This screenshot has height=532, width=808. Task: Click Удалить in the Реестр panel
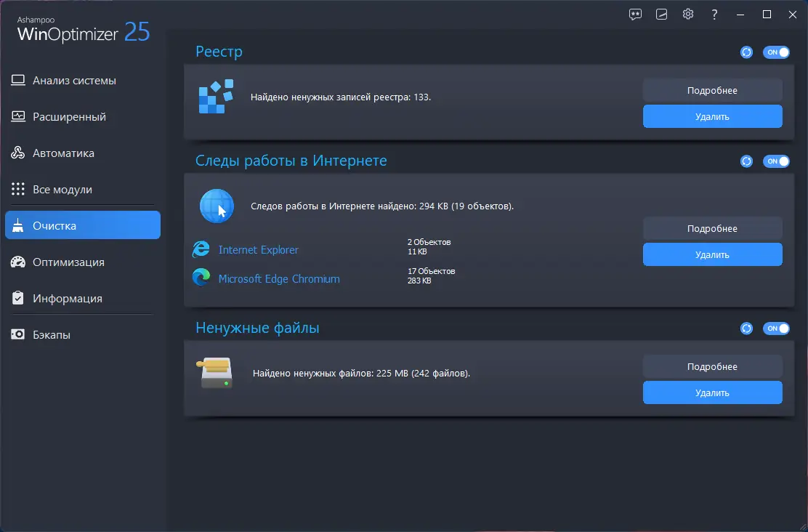tap(712, 116)
